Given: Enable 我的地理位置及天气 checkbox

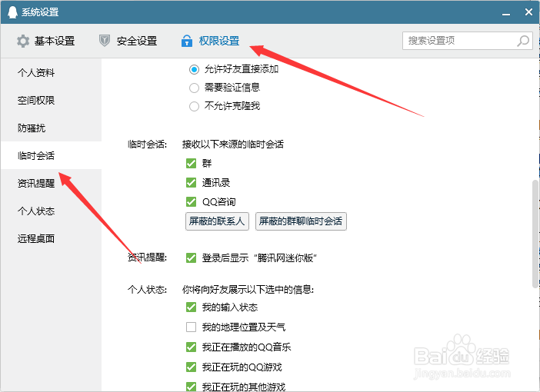Looking at the screenshot, I should (x=191, y=327).
